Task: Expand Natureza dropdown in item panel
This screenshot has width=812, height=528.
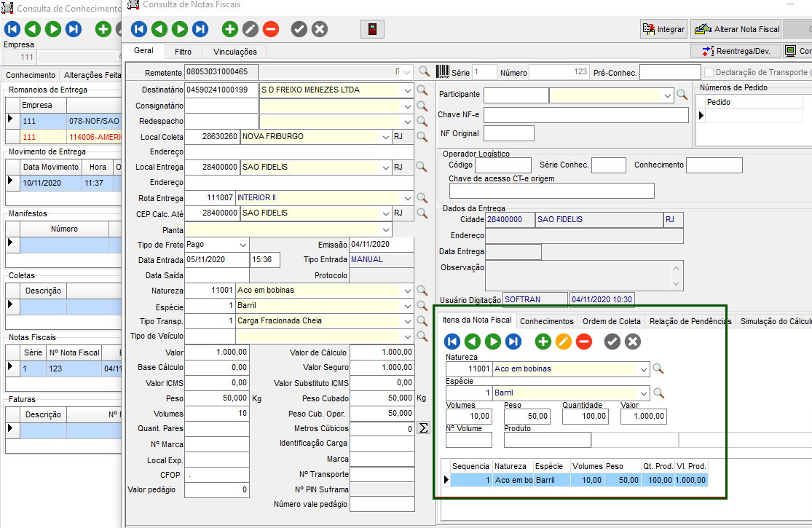Action: click(643, 369)
